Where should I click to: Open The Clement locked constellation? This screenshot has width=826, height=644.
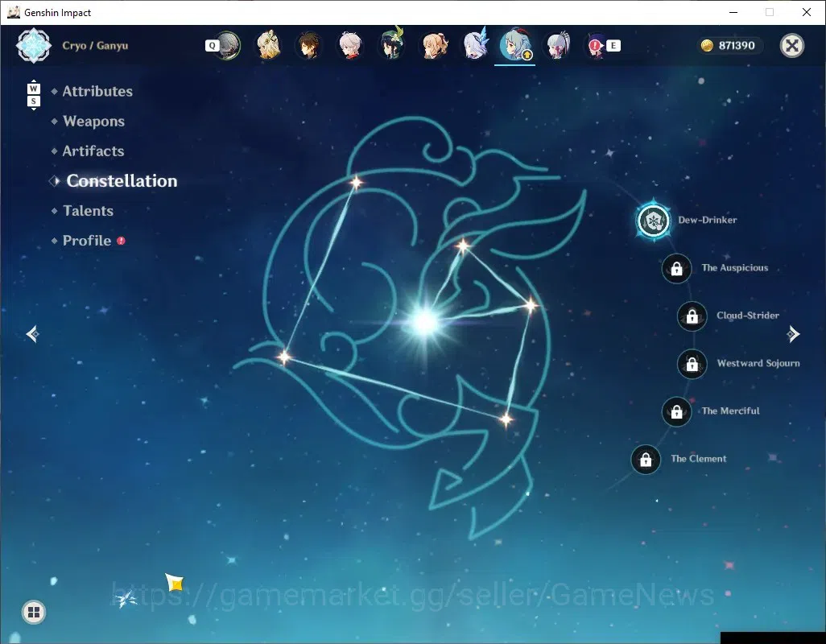pyautogui.click(x=646, y=459)
